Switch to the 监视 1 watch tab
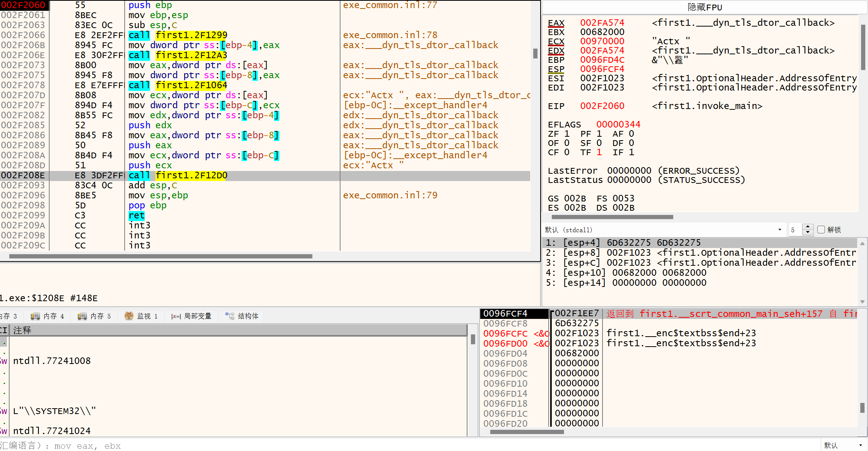This screenshot has width=868, height=451. (141, 316)
